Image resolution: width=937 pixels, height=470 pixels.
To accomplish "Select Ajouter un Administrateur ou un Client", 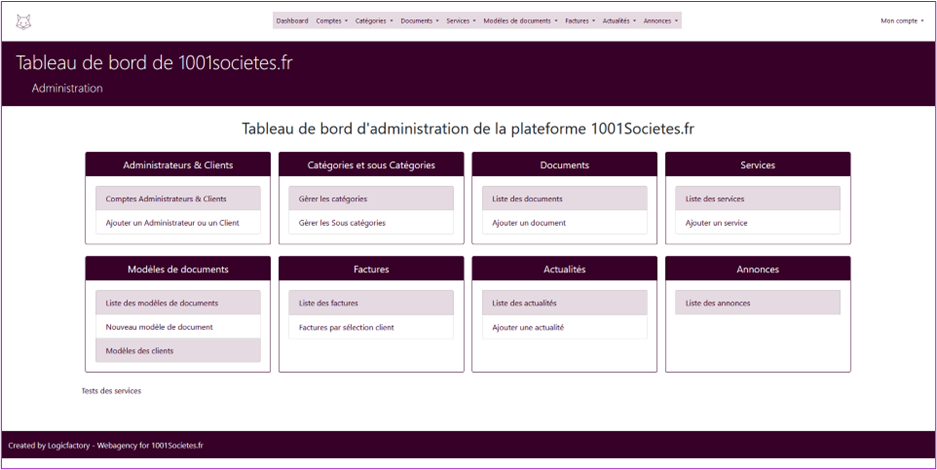I will point(178,223).
